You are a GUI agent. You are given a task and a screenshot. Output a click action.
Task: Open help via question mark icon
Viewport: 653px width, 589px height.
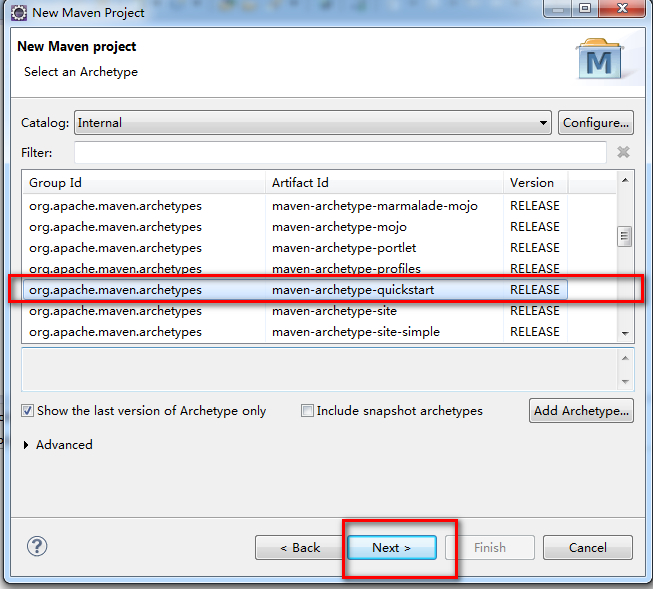pyautogui.click(x=37, y=546)
